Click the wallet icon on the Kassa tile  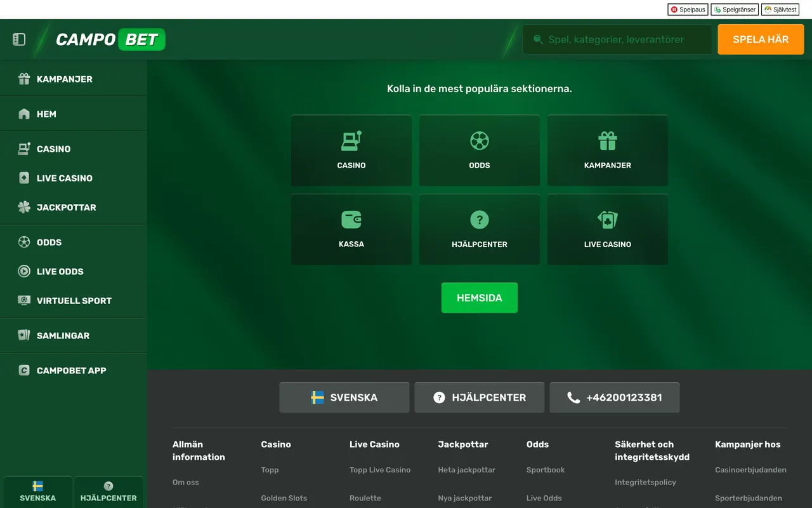351,220
